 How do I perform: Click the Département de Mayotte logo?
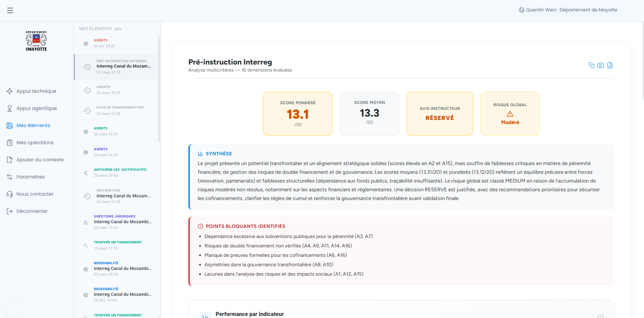pyautogui.click(x=36, y=41)
